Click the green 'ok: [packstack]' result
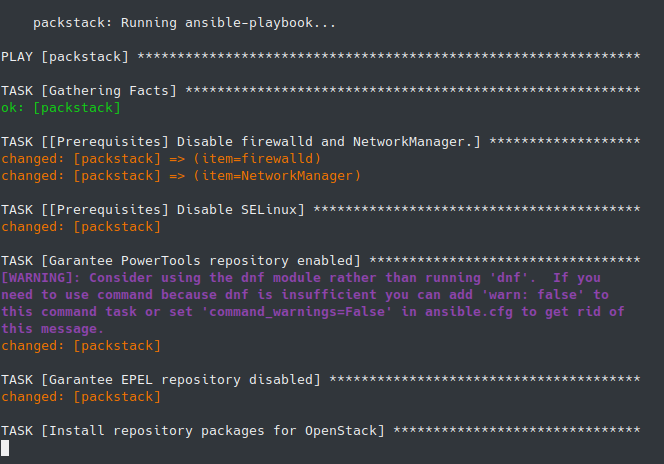Viewport: 664px width, 464px height. click(x=61, y=107)
